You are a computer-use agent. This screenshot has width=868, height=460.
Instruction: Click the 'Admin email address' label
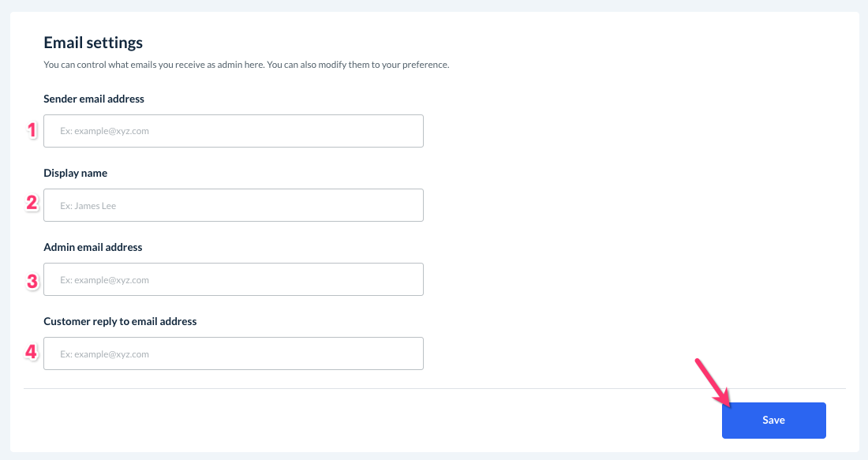[93, 247]
